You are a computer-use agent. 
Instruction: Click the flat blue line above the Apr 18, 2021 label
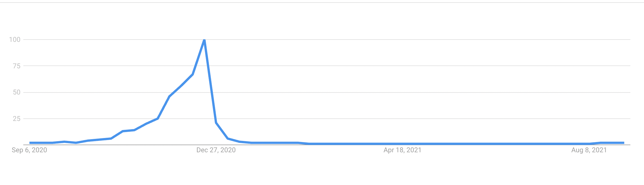[402, 144]
